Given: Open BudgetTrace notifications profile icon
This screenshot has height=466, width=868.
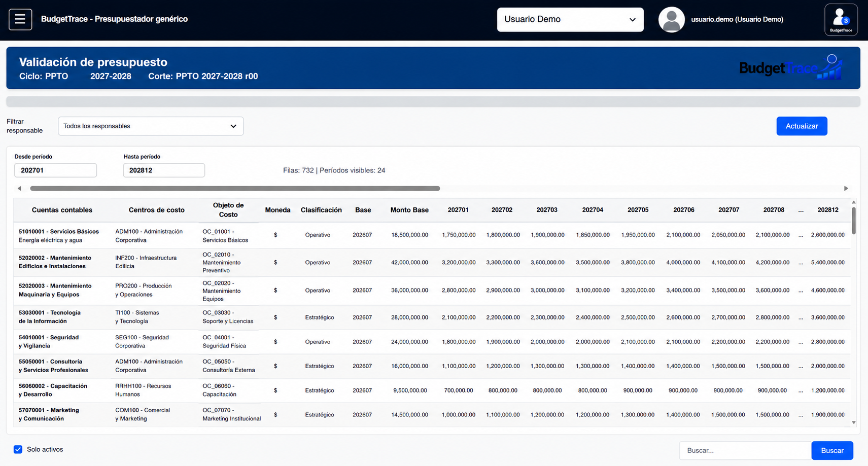Looking at the screenshot, I should point(841,20).
